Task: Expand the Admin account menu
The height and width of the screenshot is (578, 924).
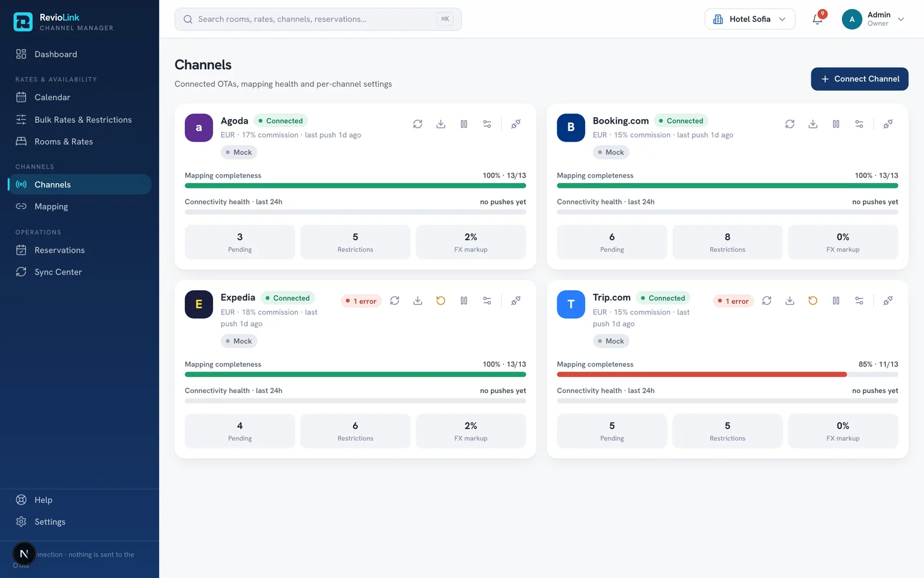Action: (x=873, y=19)
